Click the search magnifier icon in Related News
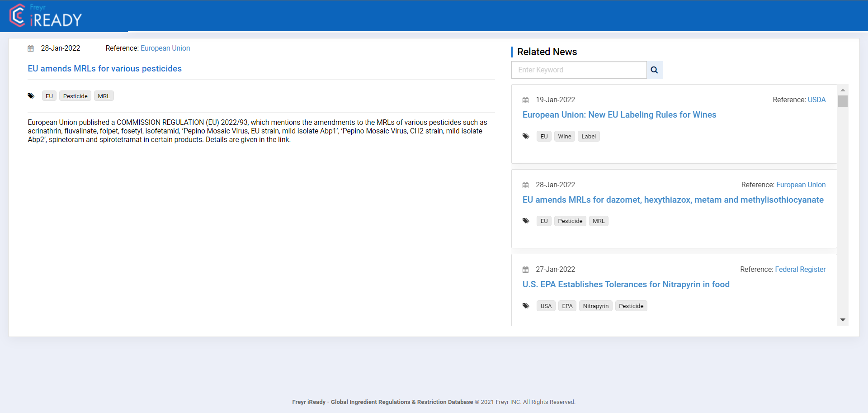 (x=654, y=70)
